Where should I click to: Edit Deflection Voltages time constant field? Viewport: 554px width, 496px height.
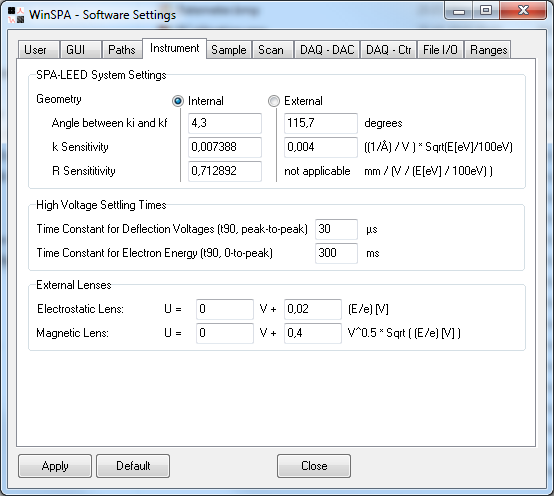[x=336, y=229]
